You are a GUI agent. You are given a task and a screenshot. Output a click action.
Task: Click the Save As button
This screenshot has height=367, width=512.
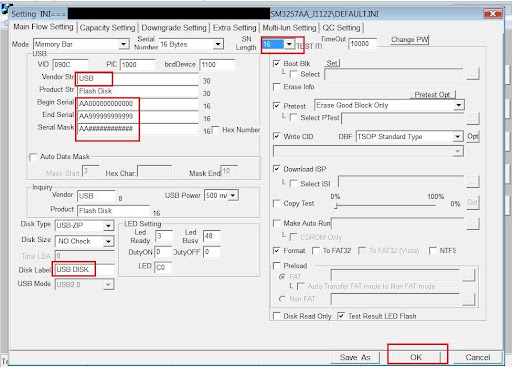355,357
